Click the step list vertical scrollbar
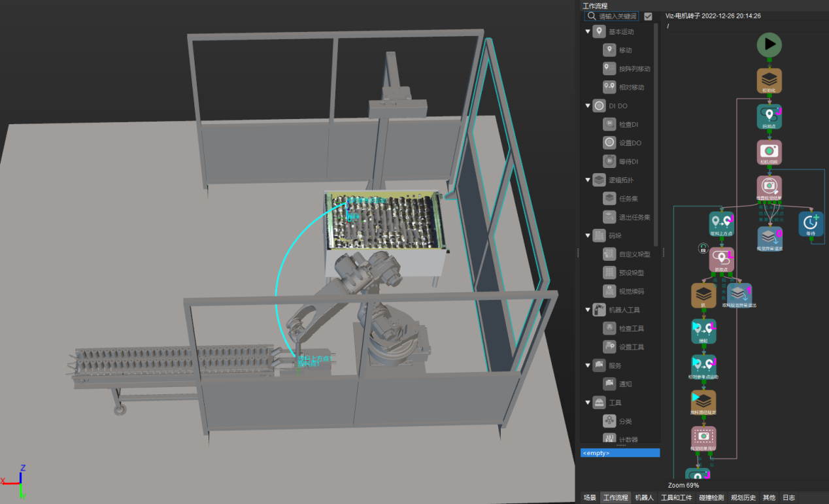The image size is (829, 504). coord(656,131)
